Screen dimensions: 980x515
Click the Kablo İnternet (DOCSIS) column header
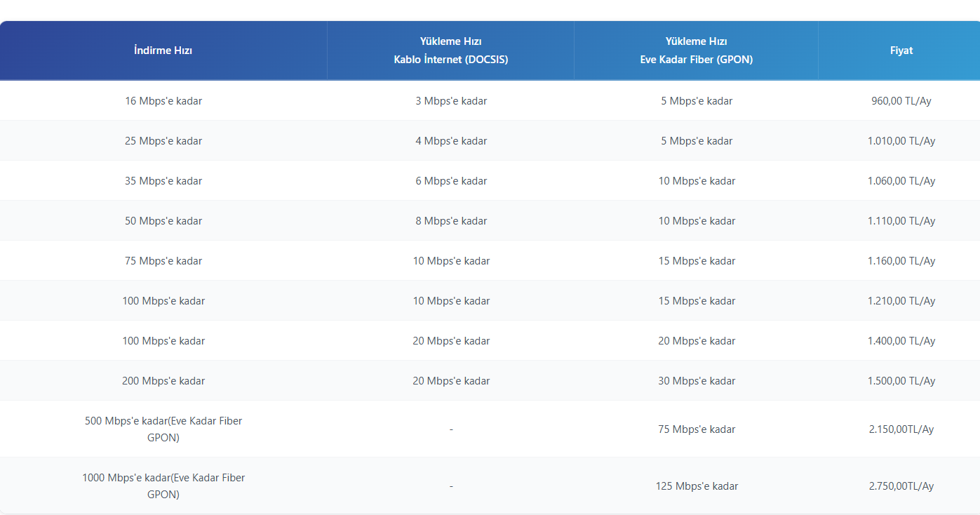point(451,51)
